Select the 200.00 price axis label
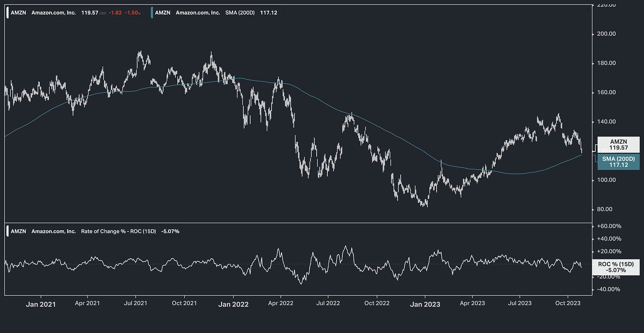Screen dimensions: 644x333 (x=606, y=34)
